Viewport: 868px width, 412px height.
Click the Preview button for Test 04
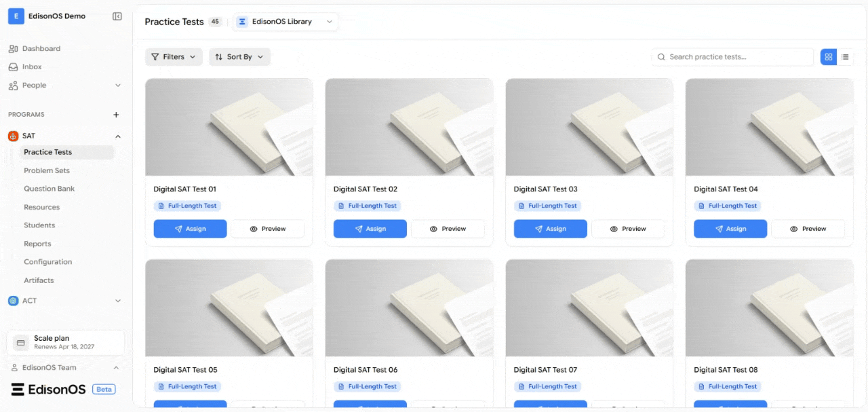808,229
